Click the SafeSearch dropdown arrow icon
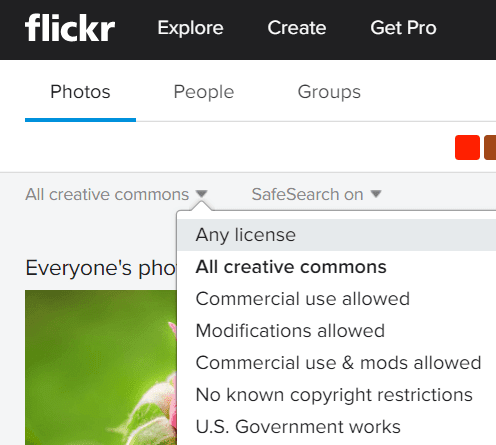This screenshot has width=496, height=445. (x=376, y=194)
